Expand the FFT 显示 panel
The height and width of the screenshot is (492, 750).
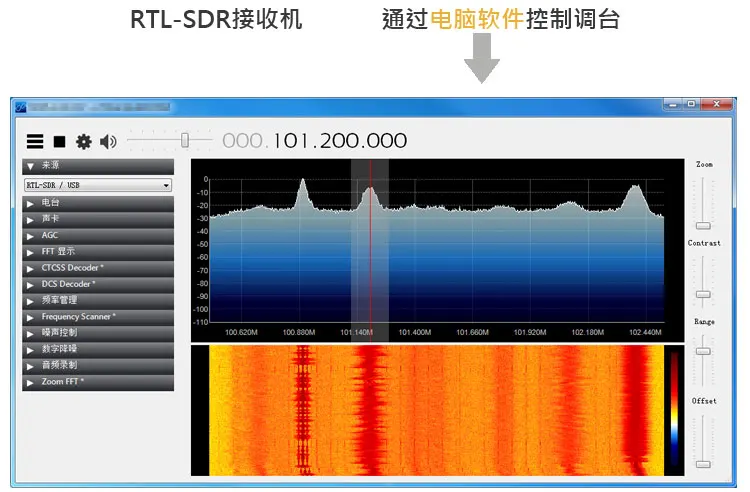coord(98,252)
